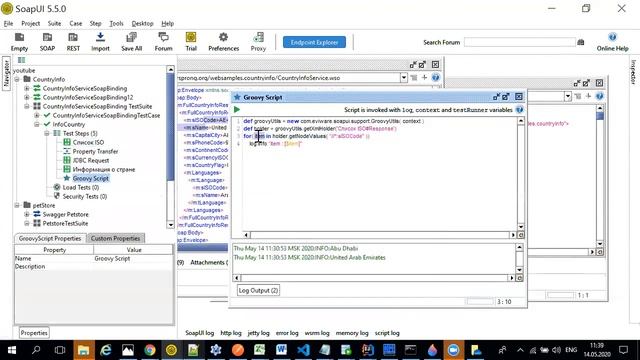Collapse the CountryInfo project node
Image resolution: width=640 pixels, height=360 pixels.
click(x=17, y=79)
